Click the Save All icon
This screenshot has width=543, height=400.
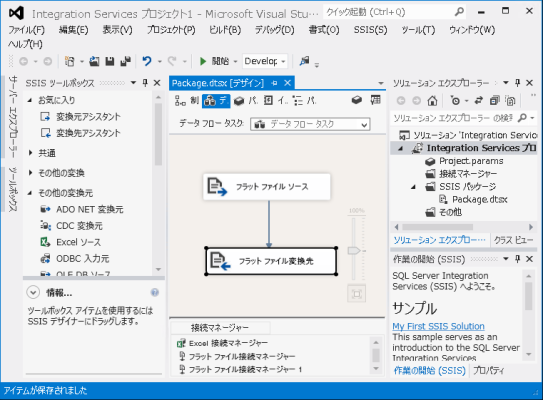click(125, 61)
